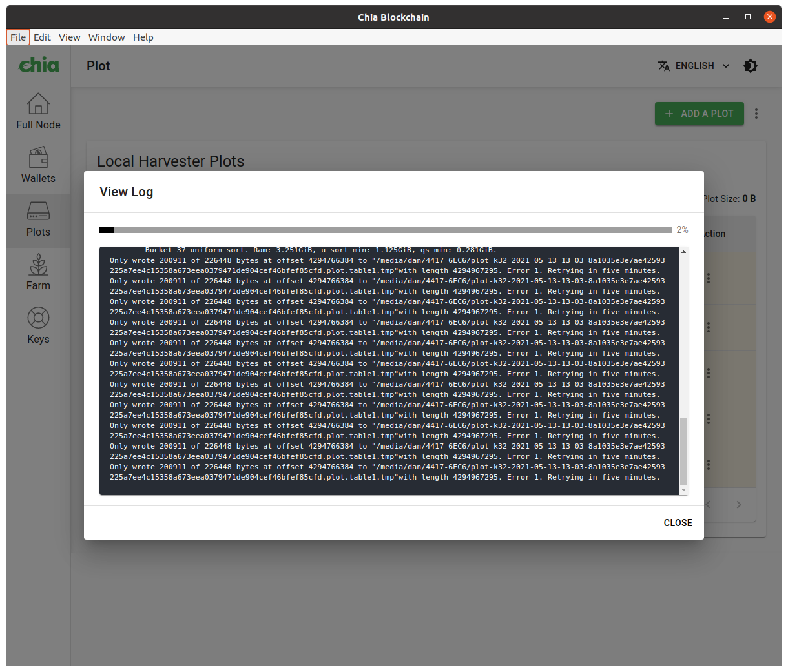Click the Plot page title
Viewport: 788px width, 672px height.
[98, 66]
